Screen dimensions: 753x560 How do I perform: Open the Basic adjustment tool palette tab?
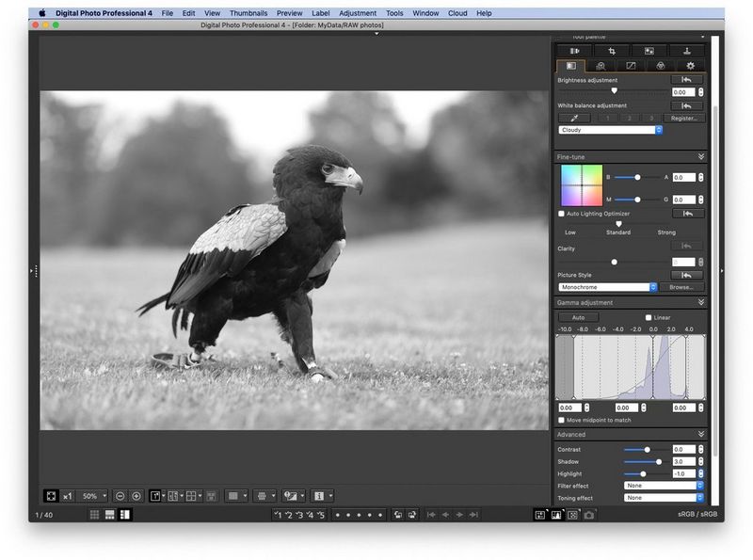(572, 66)
